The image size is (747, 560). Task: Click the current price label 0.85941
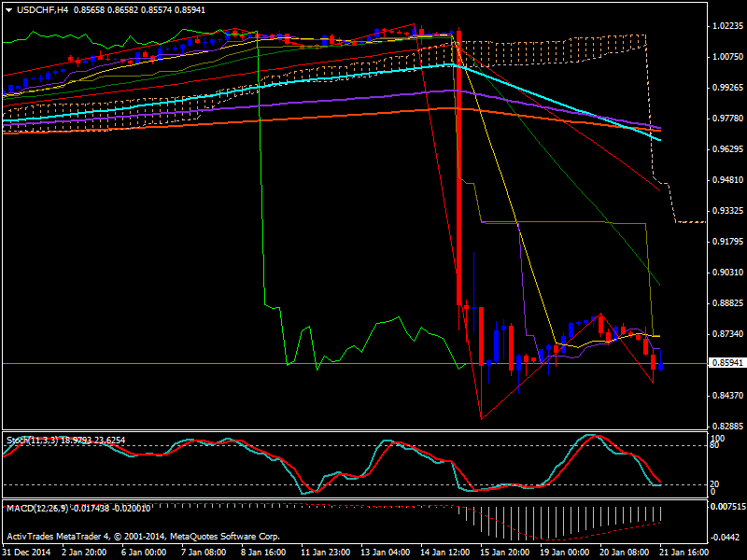pyautogui.click(x=727, y=363)
